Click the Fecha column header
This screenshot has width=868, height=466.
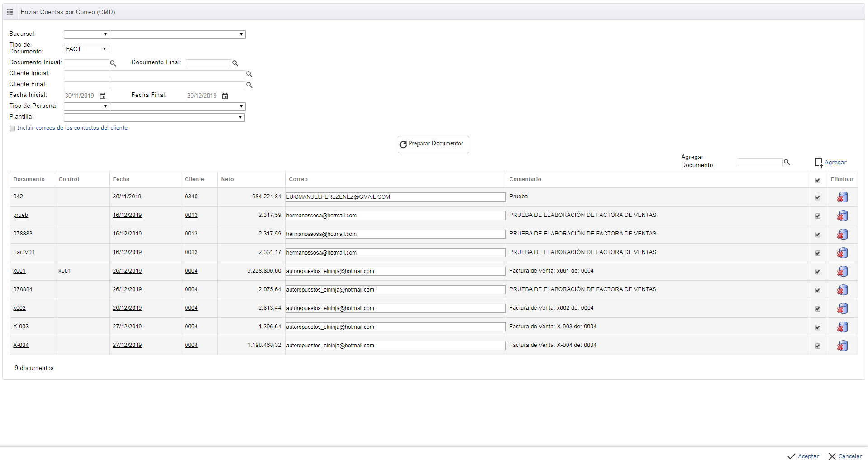click(x=121, y=179)
